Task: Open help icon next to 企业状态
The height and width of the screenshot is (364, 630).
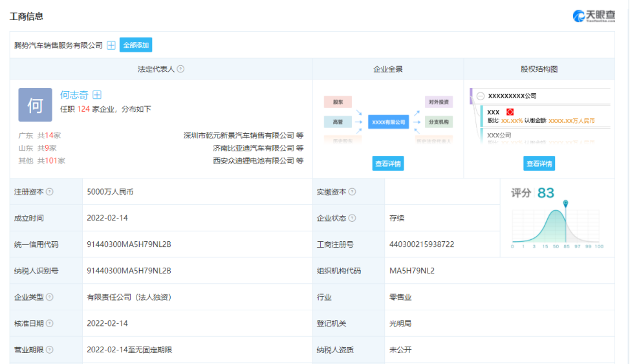Action: pos(352,218)
